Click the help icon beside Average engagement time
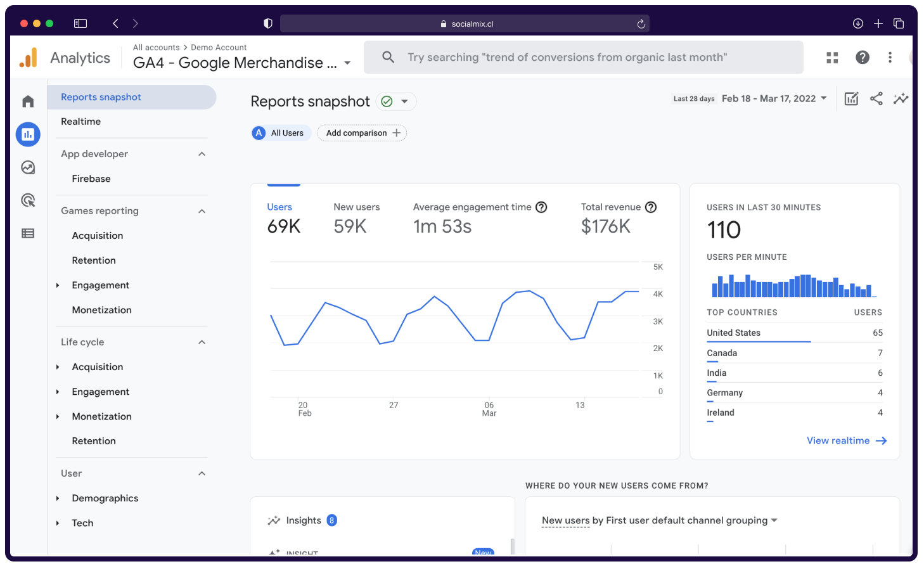924x571 pixels. click(x=541, y=207)
